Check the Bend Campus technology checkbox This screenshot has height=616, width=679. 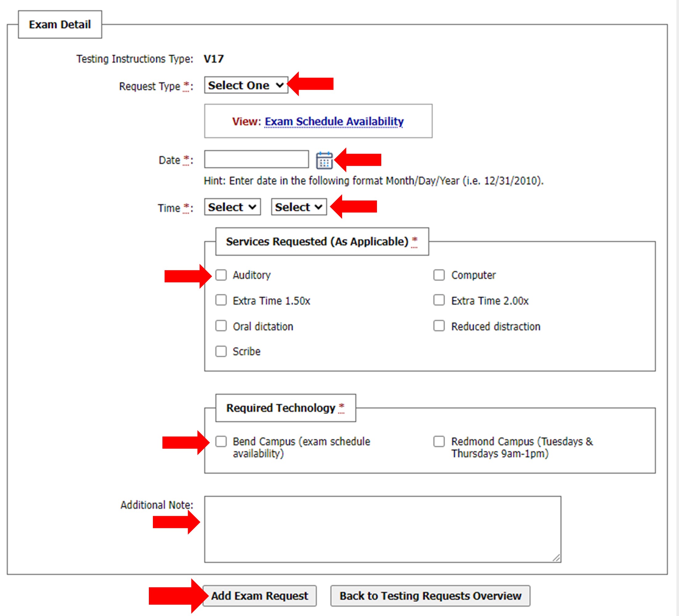pos(221,441)
